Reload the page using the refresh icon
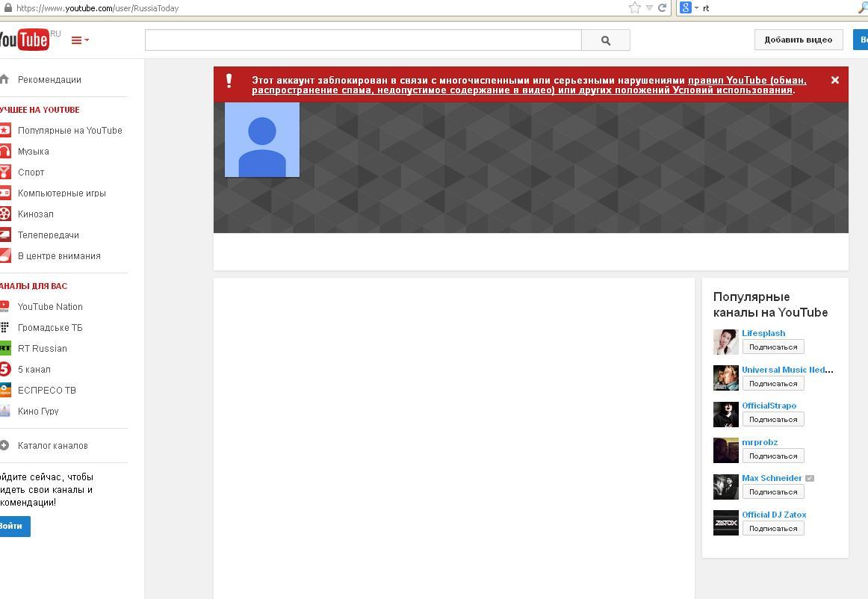Screen dimensions: 868x599 point(662,8)
